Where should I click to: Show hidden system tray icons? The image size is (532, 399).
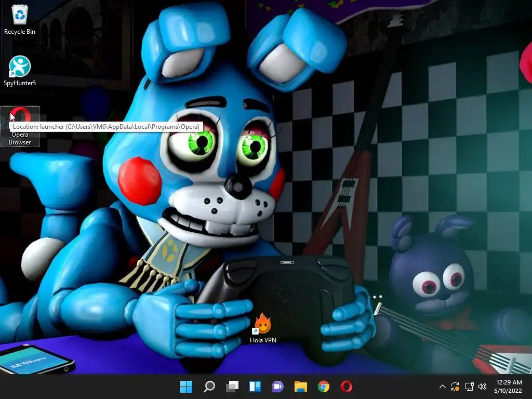[x=443, y=387]
